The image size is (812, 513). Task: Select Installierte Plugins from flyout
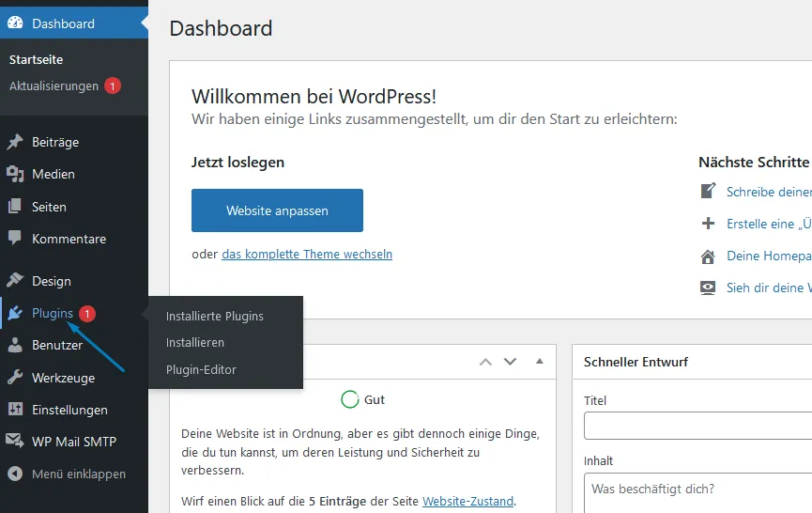coord(214,316)
